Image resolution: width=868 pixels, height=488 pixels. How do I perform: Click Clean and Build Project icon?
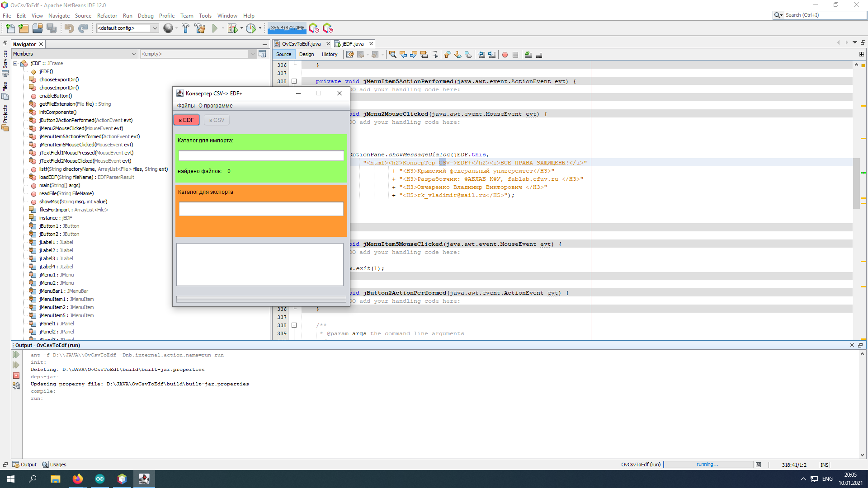click(199, 28)
